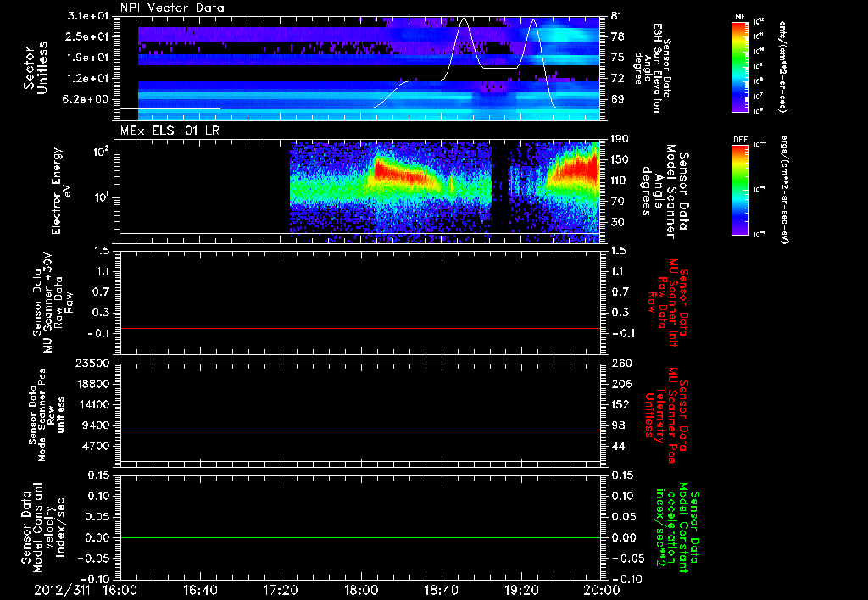Click the '9400' scanner position tick
This screenshot has width=868, height=600.
[x=95, y=425]
